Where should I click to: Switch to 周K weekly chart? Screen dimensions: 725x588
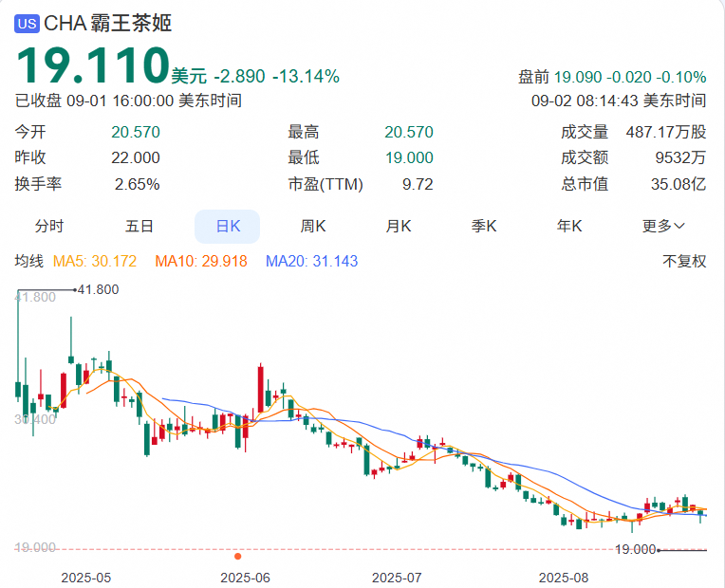click(313, 226)
